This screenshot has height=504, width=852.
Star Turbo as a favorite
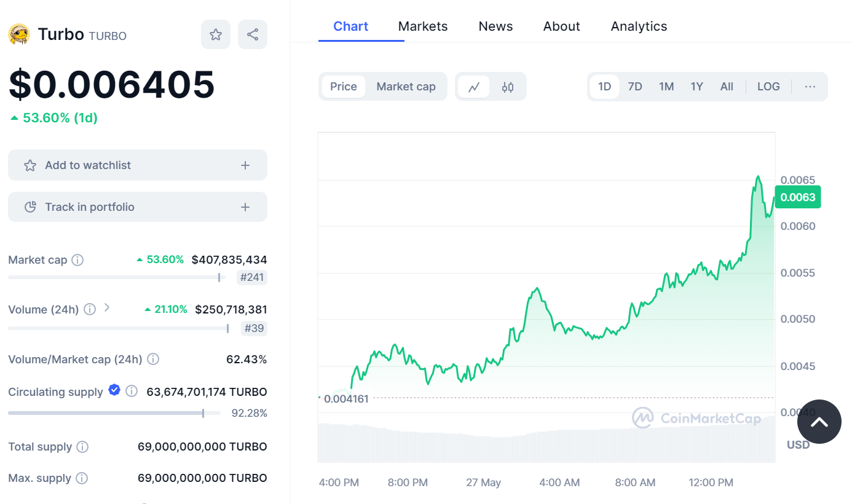pyautogui.click(x=216, y=34)
